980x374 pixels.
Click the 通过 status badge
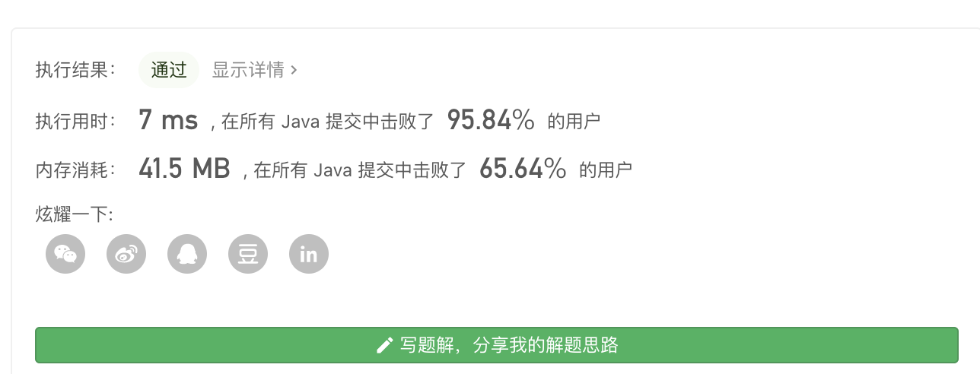pos(168,70)
